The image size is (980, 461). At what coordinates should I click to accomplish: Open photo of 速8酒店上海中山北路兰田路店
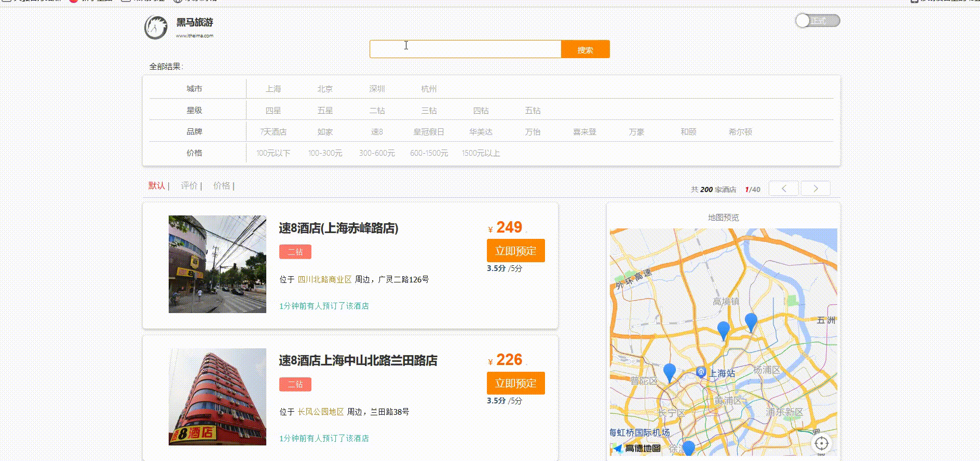[x=217, y=397]
